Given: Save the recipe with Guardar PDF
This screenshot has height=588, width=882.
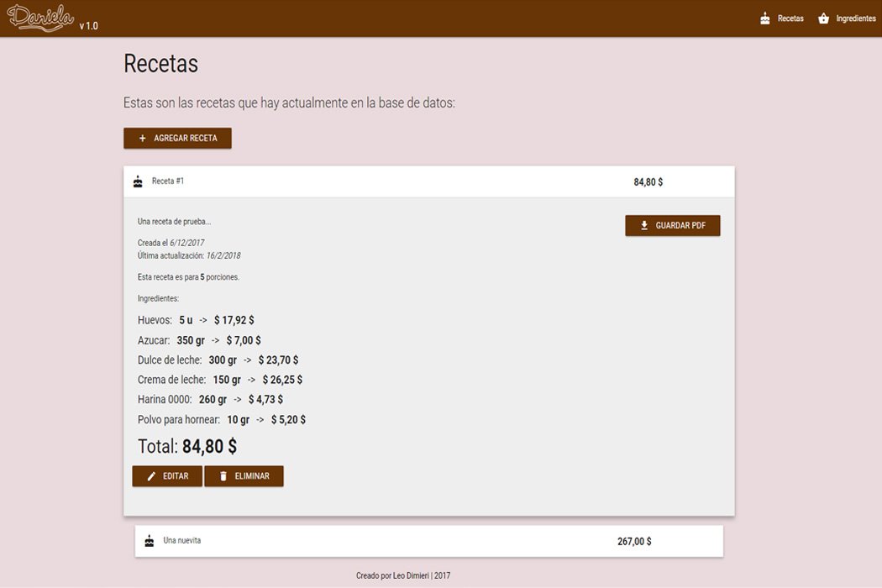Looking at the screenshot, I should (x=673, y=225).
